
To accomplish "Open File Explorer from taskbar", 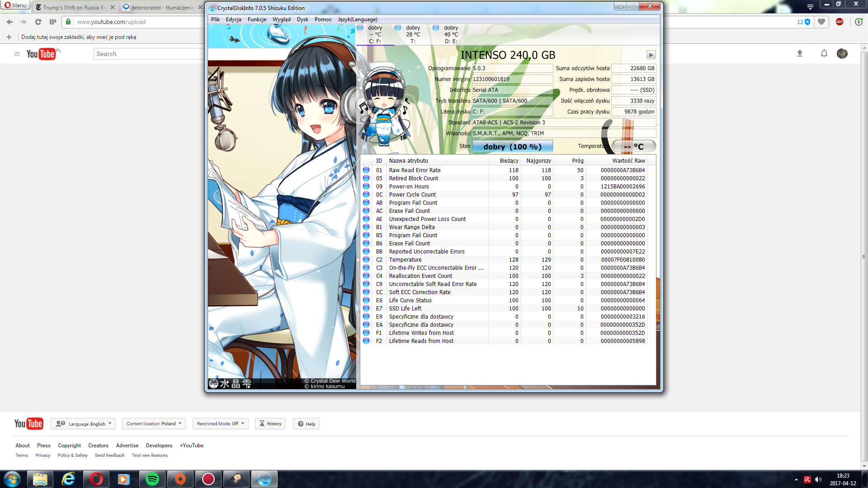I will tap(40, 479).
